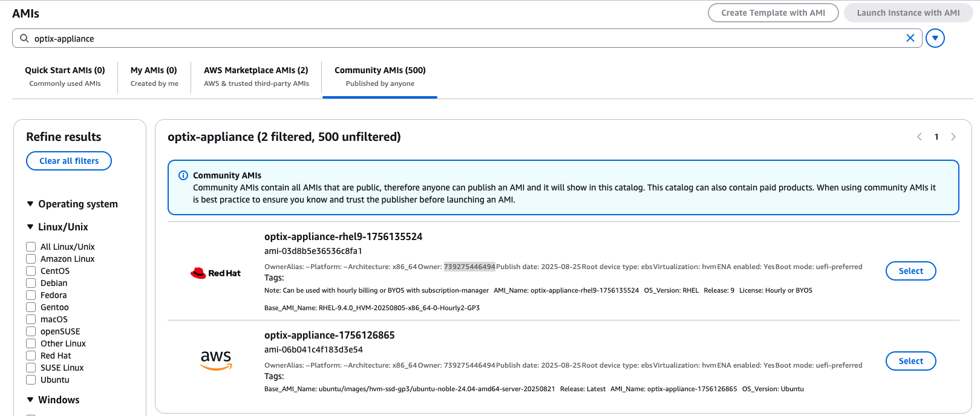Click the results count heading optix-appliance (2 filtered)

[x=284, y=137]
